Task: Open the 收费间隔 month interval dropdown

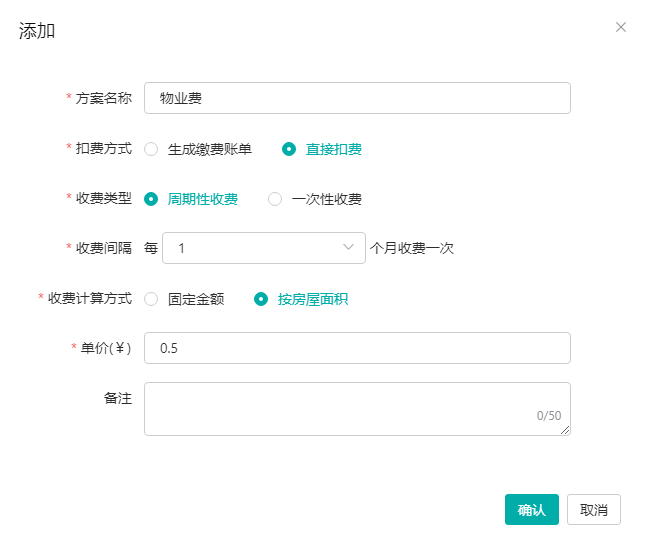Action: (263, 248)
